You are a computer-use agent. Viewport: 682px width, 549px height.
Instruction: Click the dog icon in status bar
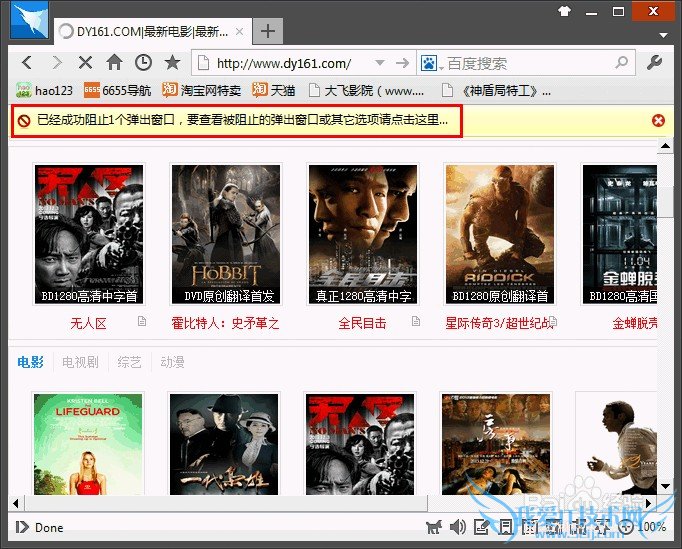point(433,527)
